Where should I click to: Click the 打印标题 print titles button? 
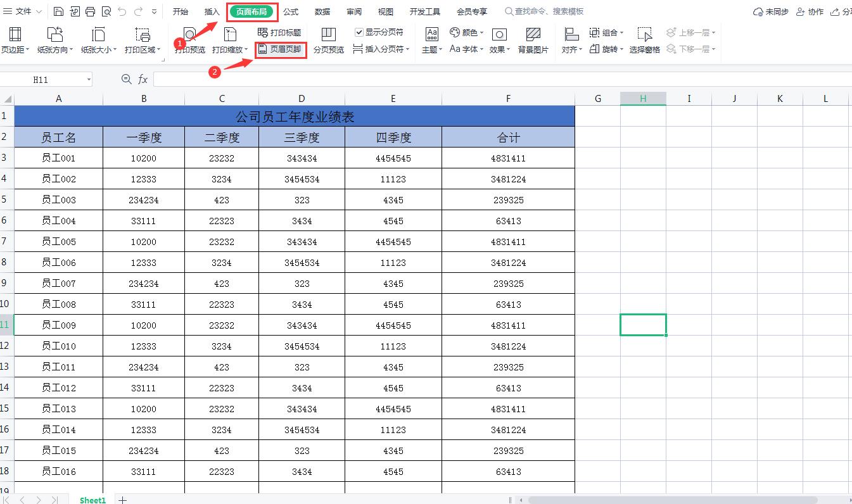(279, 32)
